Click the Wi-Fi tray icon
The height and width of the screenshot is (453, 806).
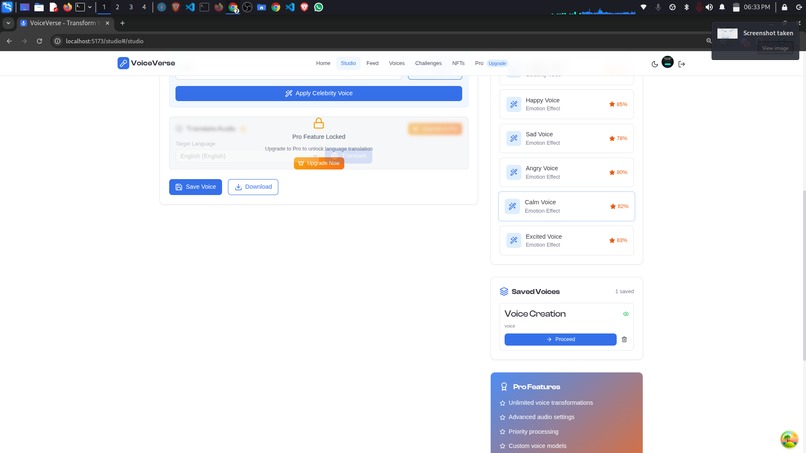(x=644, y=7)
